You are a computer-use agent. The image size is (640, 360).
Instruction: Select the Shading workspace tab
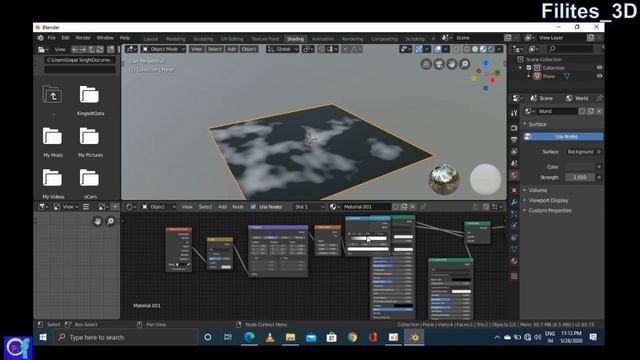[295, 39]
